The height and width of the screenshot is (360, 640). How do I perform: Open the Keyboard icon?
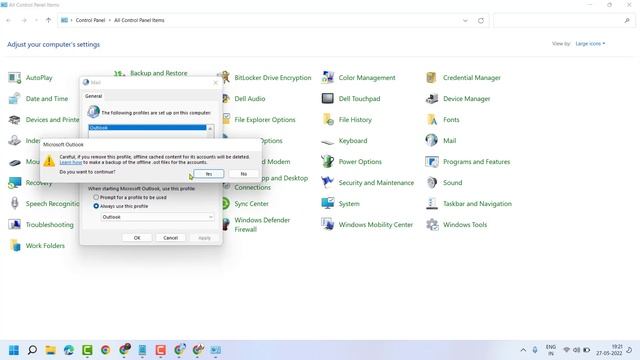(328, 141)
